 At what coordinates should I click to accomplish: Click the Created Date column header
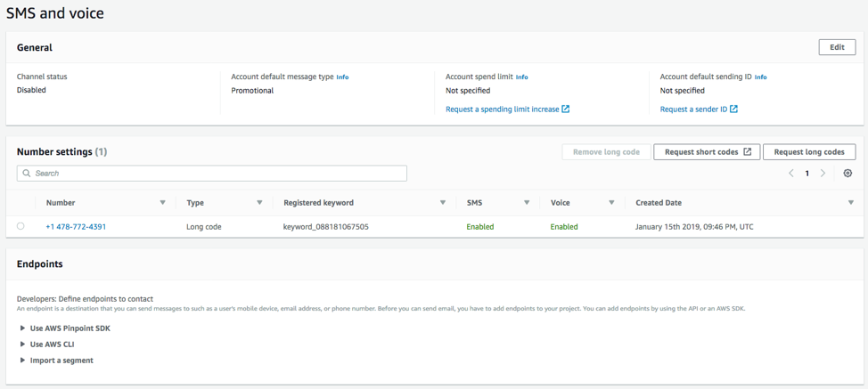(x=659, y=203)
